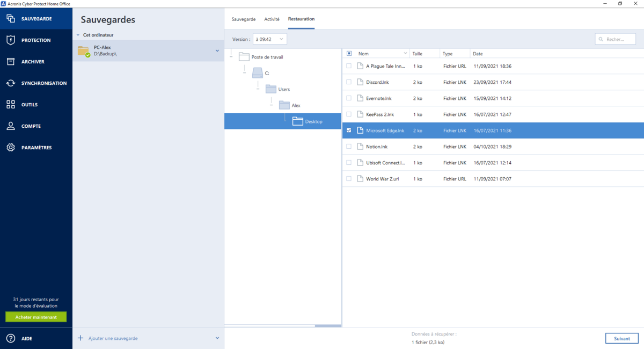644x349 pixels.
Task: Select the Poste de travail tree label
Action: pos(267,57)
